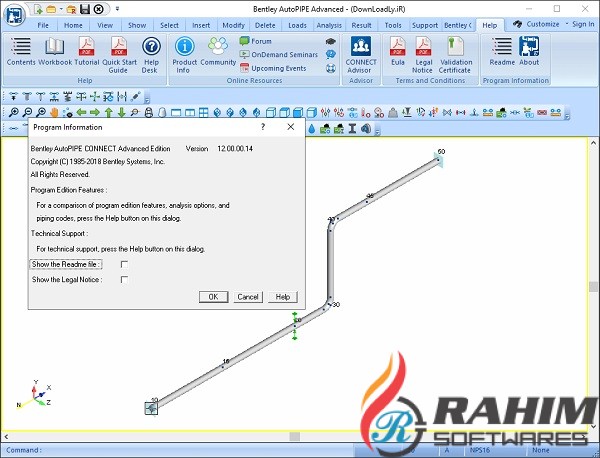This screenshot has height=458, width=600.
Task: Click the green right arrow icon
Action: pos(95,112)
